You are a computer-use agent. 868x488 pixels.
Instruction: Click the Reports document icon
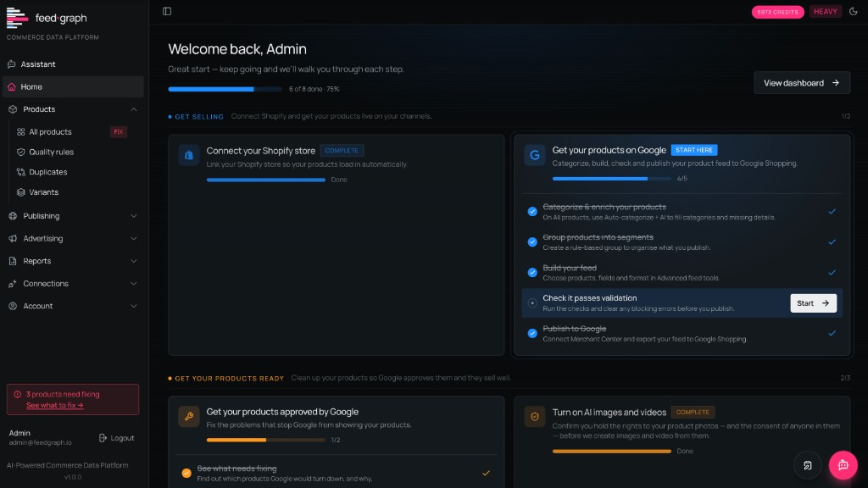pyautogui.click(x=13, y=261)
